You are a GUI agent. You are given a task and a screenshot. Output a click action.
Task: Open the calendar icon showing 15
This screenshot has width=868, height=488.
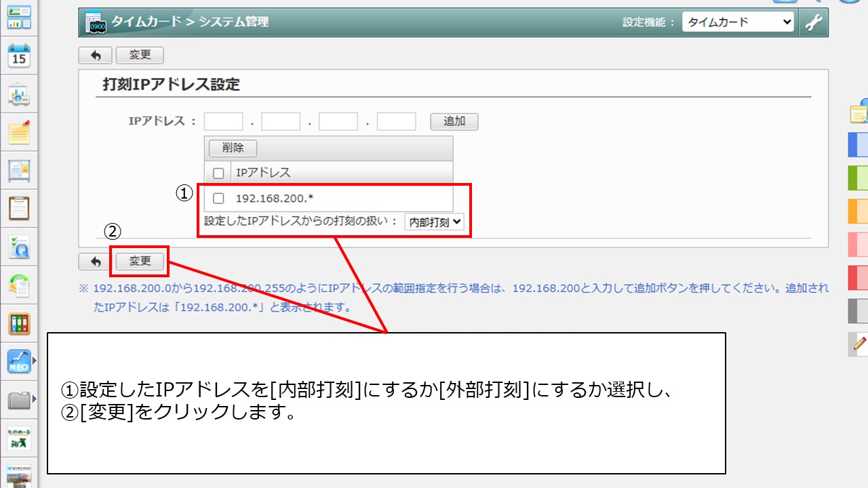19,56
